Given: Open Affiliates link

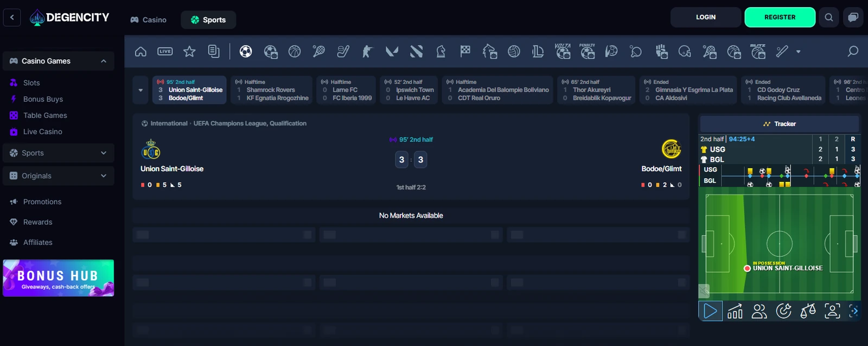Looking at the screenshot, I should click(x=37, y=242).
